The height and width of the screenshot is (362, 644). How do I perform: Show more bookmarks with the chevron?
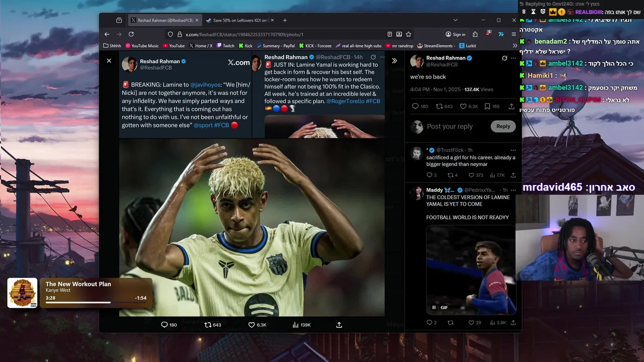[x=515, y=46]
